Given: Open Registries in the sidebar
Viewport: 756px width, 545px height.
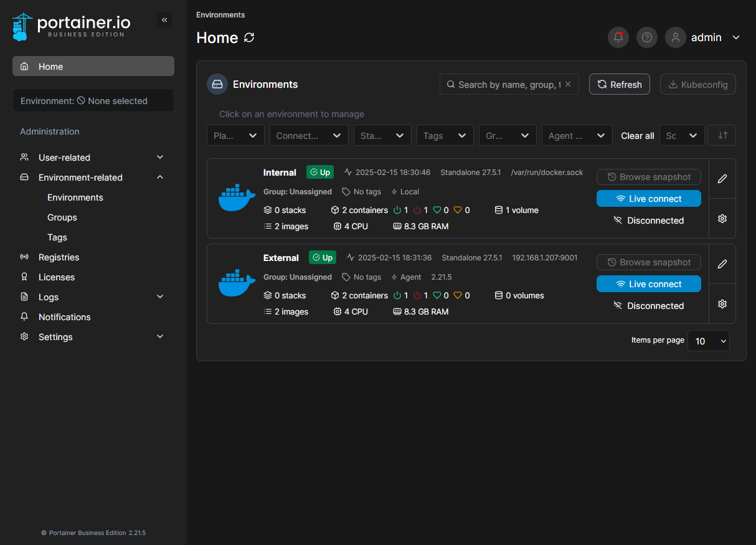Looking at the screenshot, I should 59,257.
